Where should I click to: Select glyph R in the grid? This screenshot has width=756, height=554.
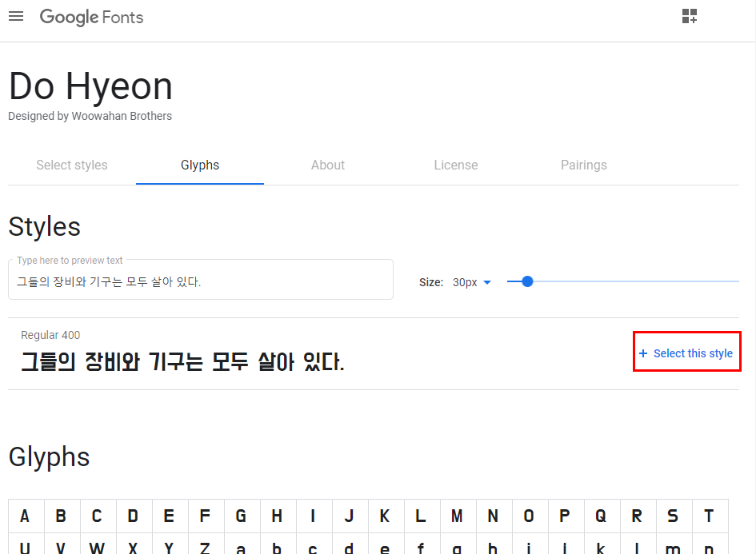[x=638, y=516]
